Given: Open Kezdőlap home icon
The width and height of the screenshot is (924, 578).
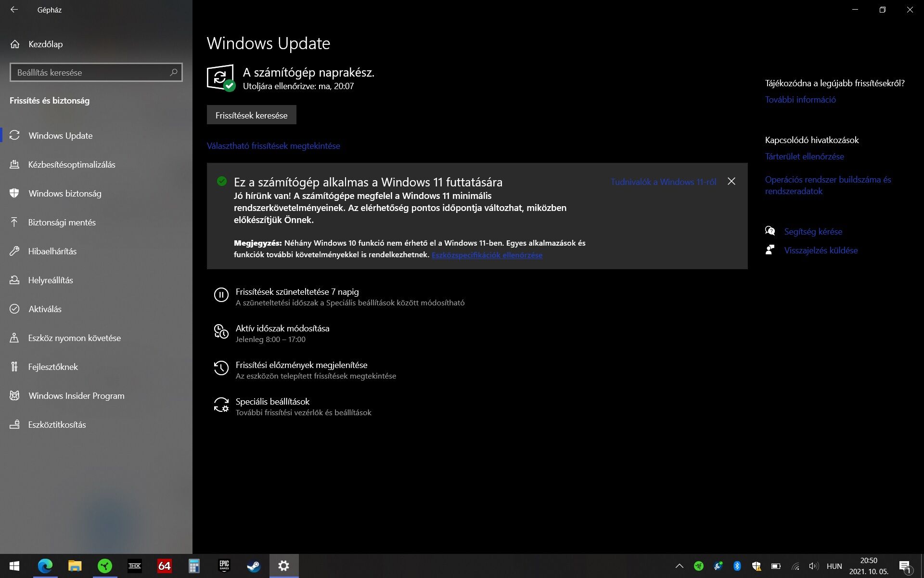Looking at the screenshot, I should coord(15,44).
